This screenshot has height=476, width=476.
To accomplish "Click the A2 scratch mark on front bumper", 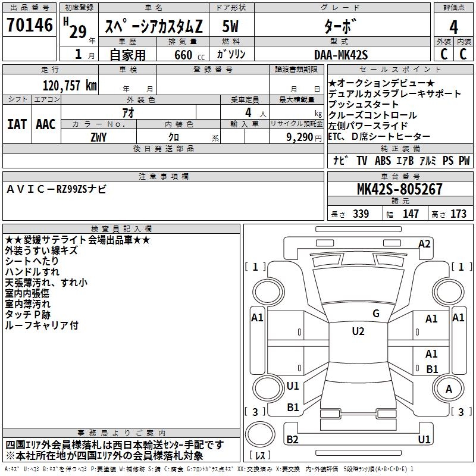I will [424, 244].
